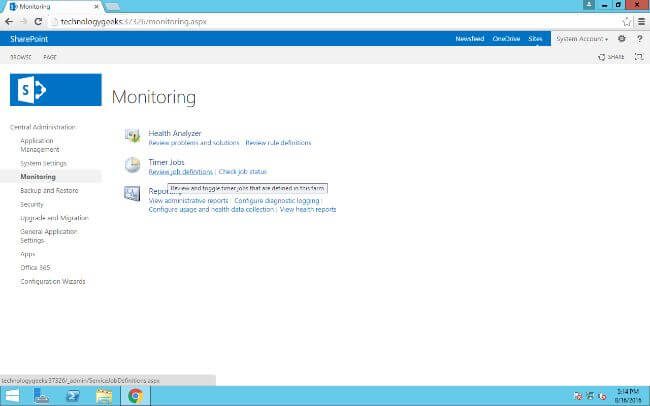Screen dimensions: 650x406
Task: Open OneDrive in top bar
Action: point(506,39)
